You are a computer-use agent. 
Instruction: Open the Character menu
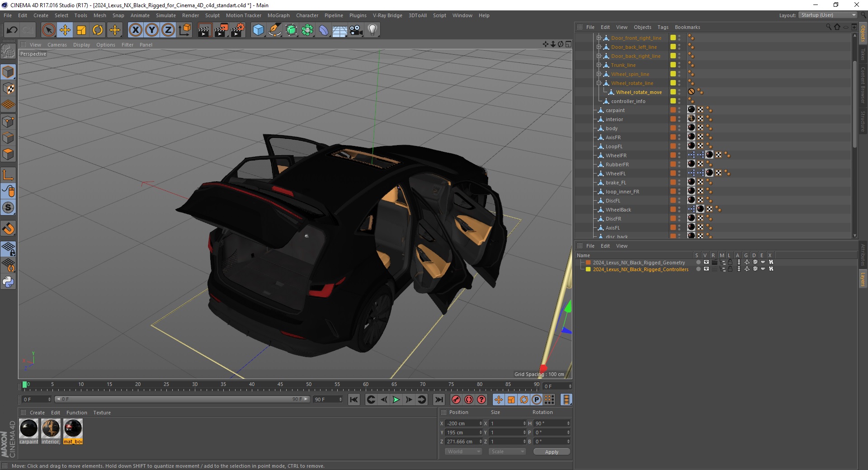307,15
